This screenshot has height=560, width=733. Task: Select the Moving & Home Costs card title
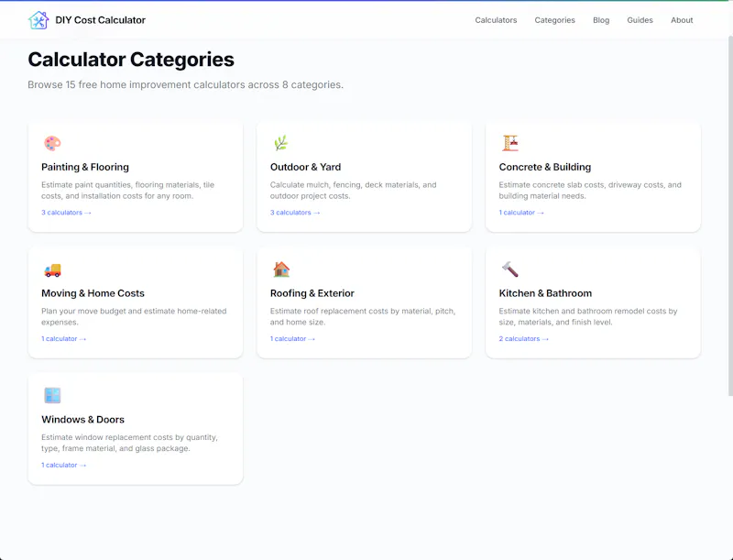pyautogui.click(x=93, y=293)
